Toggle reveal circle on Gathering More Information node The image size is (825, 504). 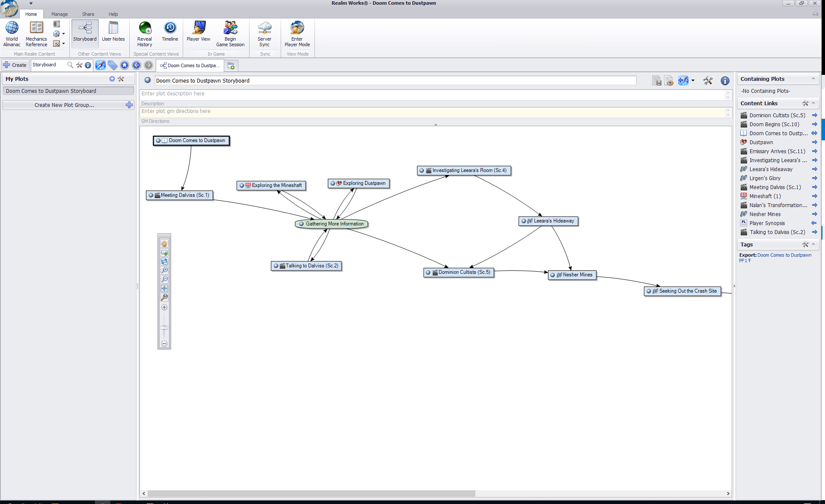(x=302, y=224)
